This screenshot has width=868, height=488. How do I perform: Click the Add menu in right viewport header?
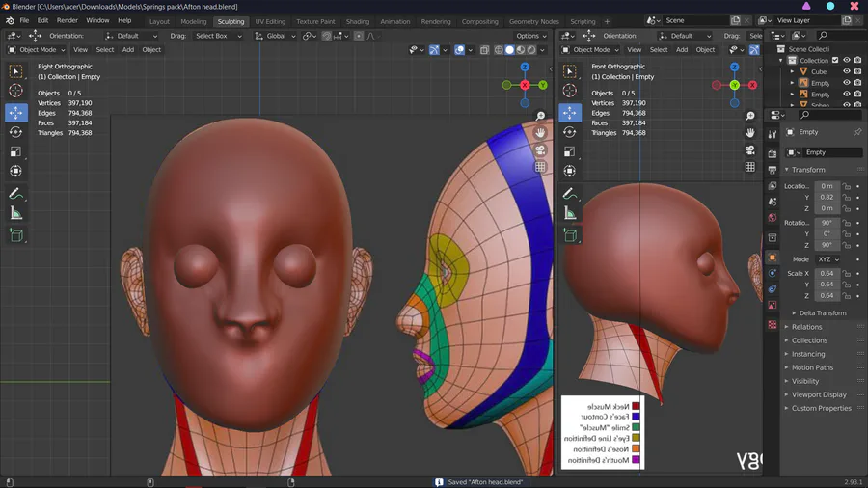[681, 50]
